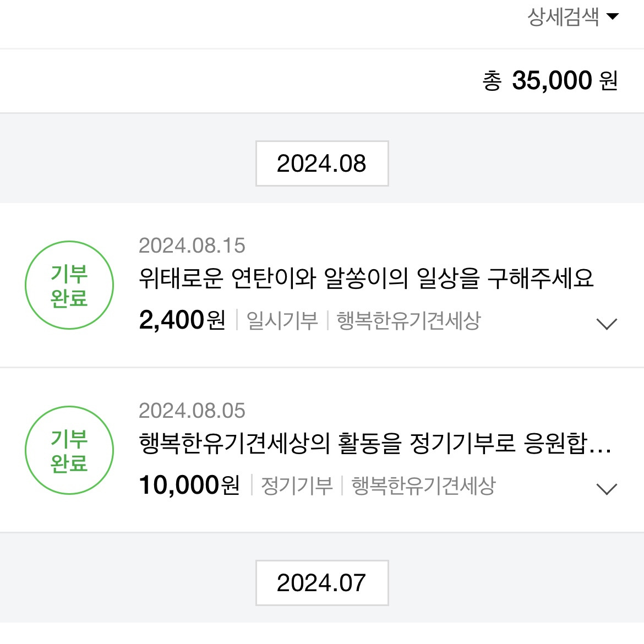Click the 10,000원 donation amount
The width and height of the screenshot is (644, 644).
[190, 484]
